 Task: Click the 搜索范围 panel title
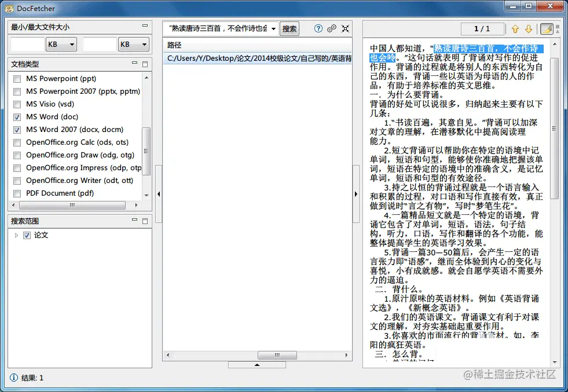[x=25, y=221]
